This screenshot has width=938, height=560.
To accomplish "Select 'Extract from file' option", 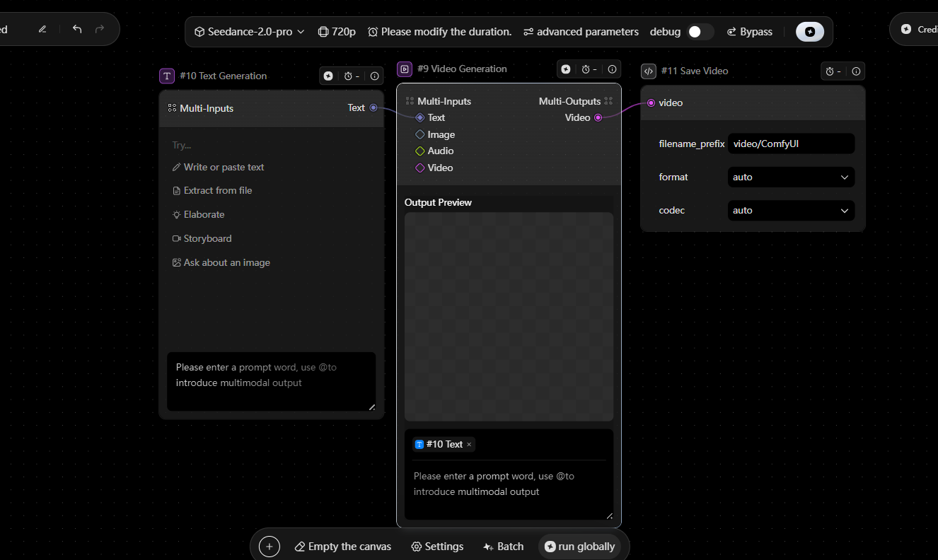I will (x=212, y=190).
